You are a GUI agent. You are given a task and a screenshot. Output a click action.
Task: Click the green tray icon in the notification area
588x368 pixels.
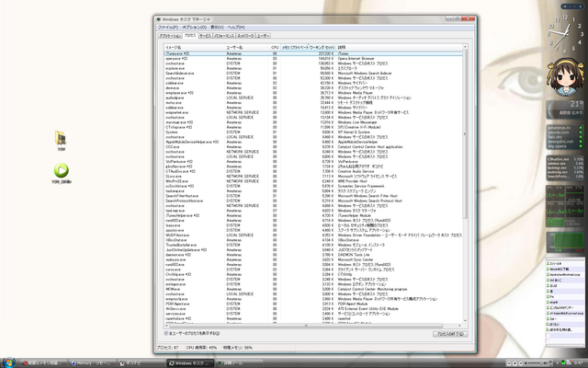point(563,362)
